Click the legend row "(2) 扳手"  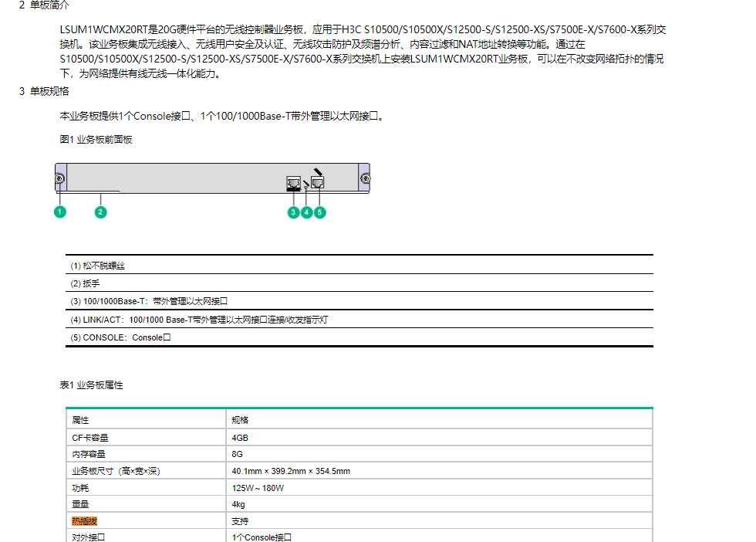(359, 283)
